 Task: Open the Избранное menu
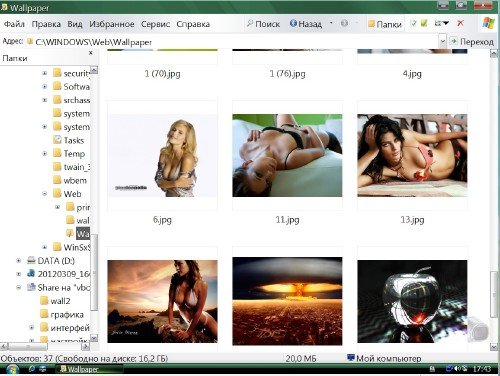(112, 24)
